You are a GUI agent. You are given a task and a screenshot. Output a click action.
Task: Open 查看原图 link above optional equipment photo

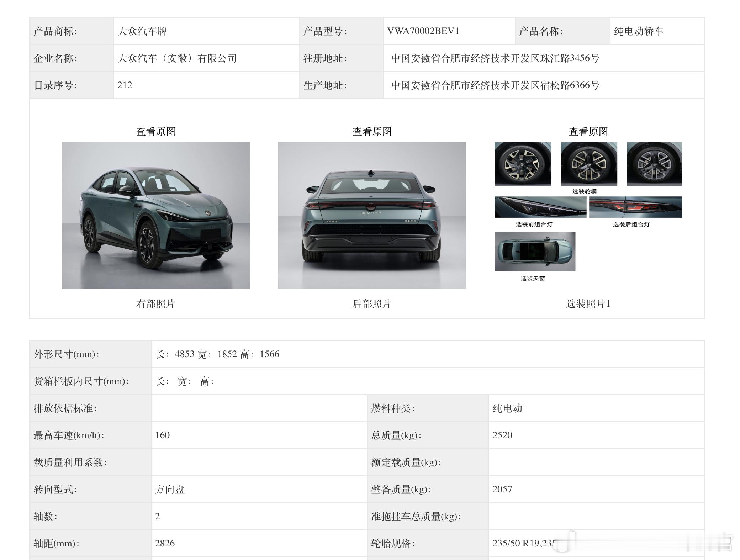tap(588, 132)
